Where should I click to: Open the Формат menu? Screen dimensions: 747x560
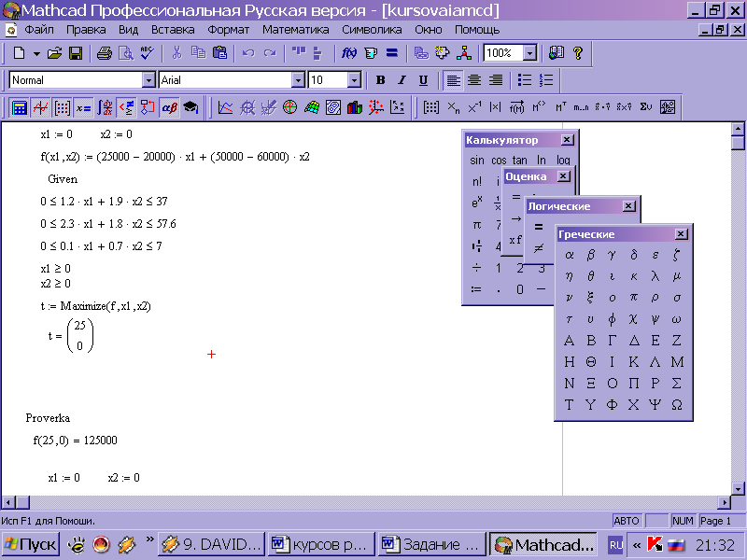click(x=228, y=30)
